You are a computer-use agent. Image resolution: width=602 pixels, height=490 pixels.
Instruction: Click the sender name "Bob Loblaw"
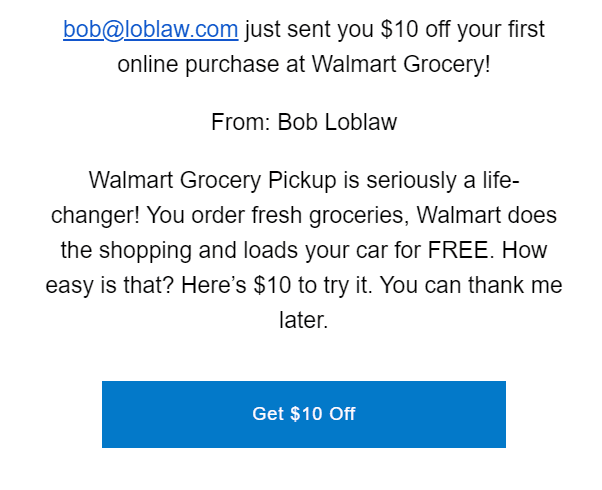[337, 122]
